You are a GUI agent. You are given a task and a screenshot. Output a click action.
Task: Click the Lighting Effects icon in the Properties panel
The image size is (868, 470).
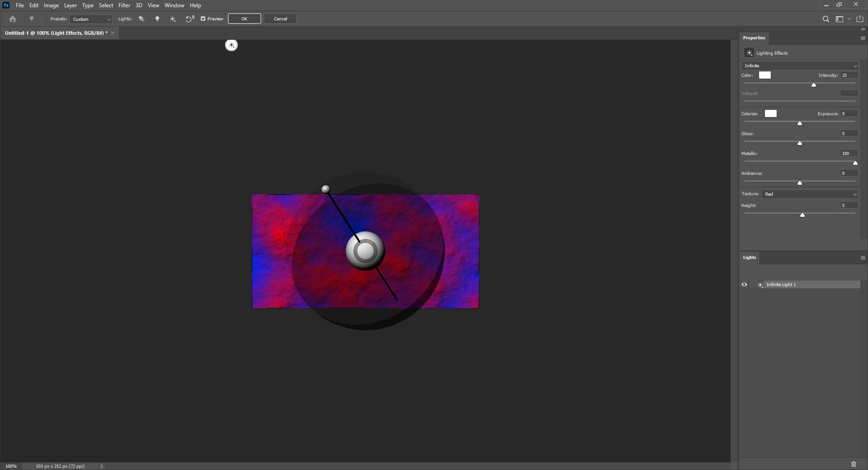tap(750, 53)
